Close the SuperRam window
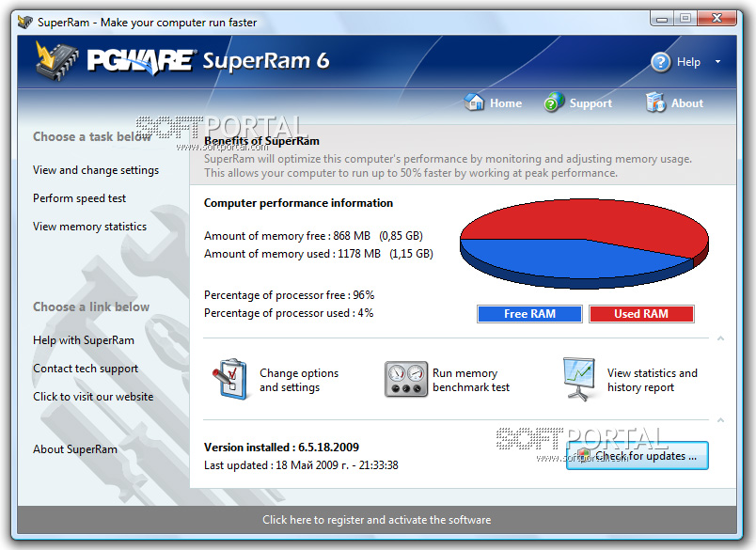 pos(717,19)
